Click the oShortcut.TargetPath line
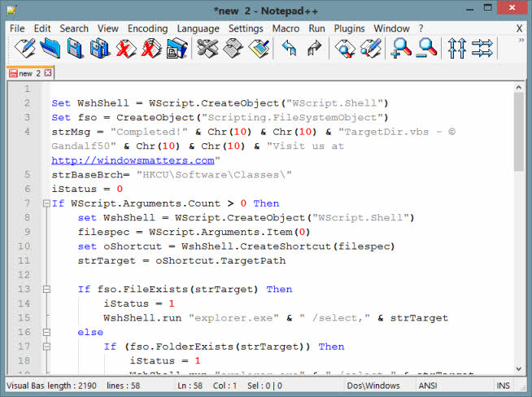532x397 pixels. tap(182, 261)
